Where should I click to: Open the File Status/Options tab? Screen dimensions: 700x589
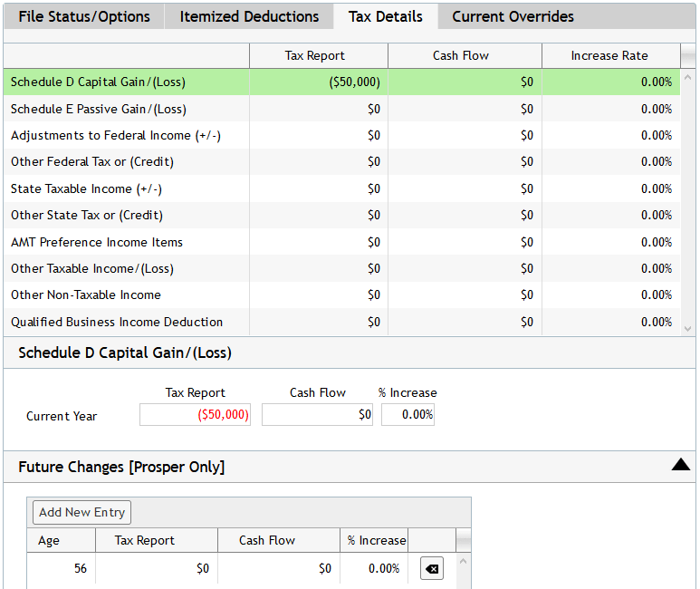click(x=83, y=16)
